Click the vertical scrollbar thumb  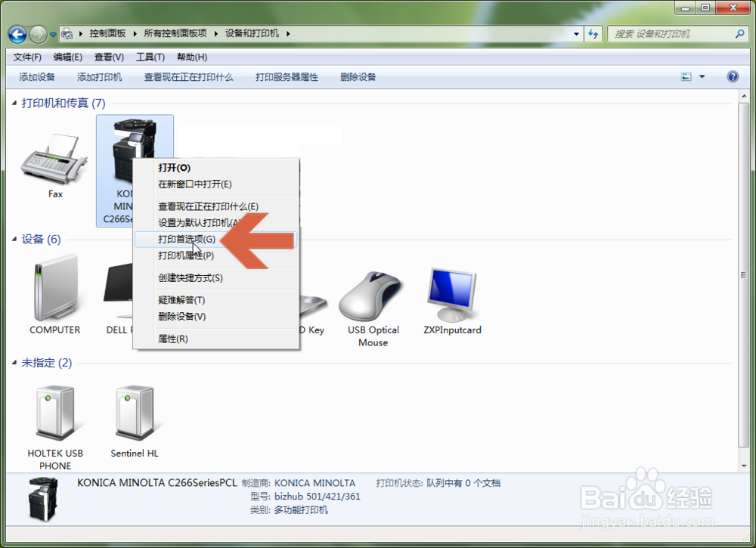coord(743,274)
